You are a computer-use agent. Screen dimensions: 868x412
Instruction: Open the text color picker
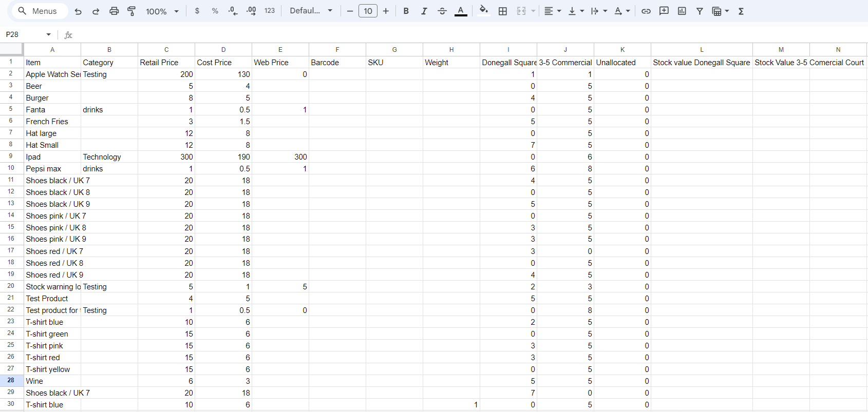461,11
